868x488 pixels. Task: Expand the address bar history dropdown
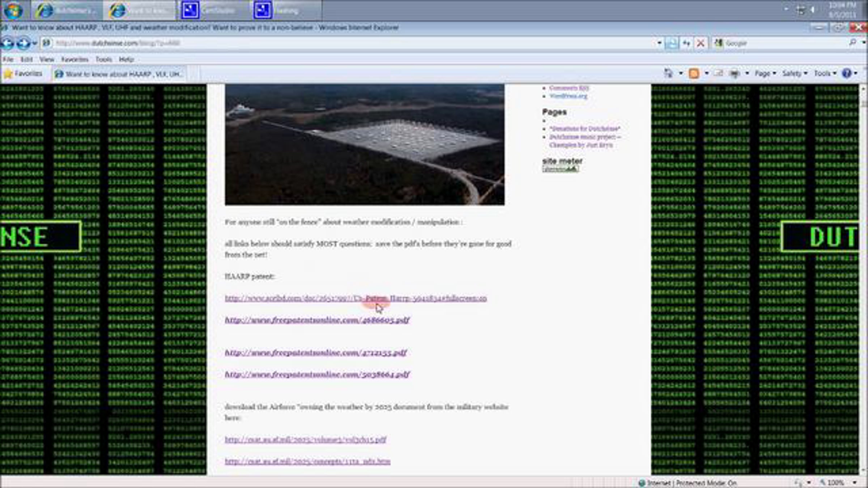coord(659,43)
